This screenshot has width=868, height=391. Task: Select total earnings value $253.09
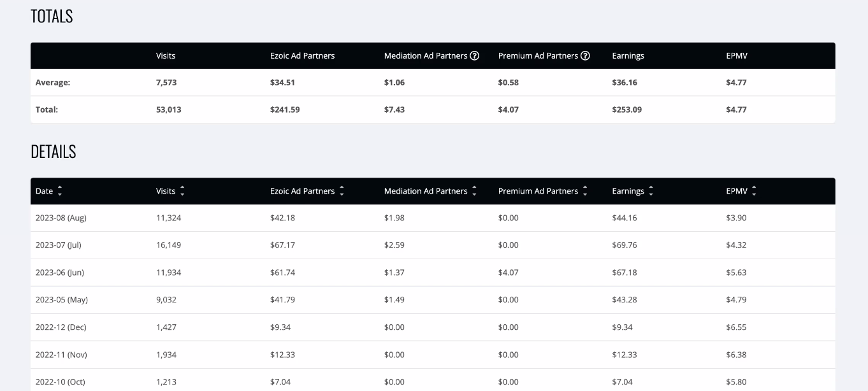pos(626,110)
